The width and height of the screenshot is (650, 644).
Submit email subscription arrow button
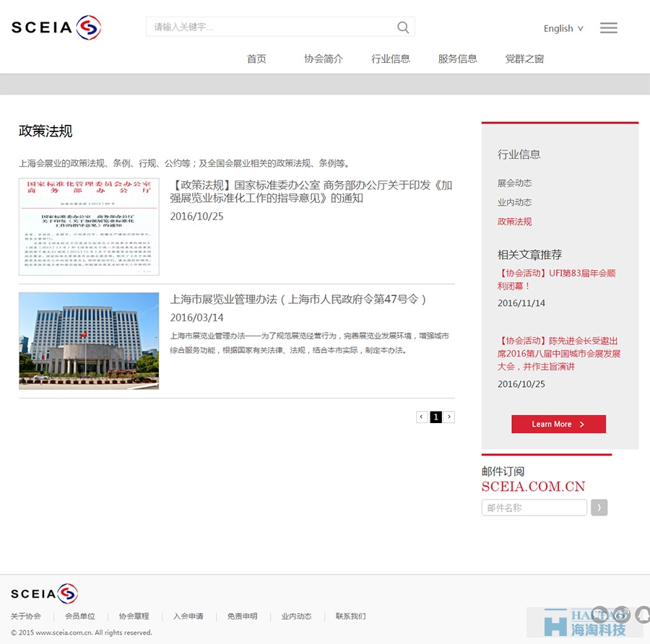point(599,508)
